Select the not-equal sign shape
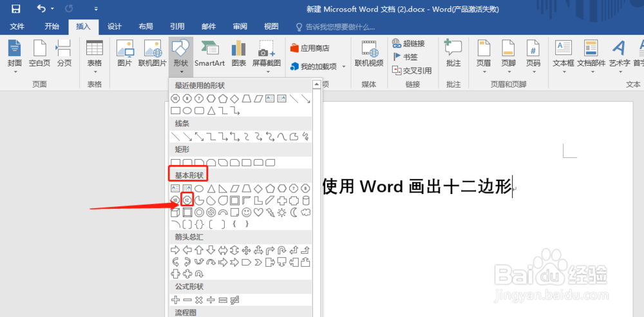 tap(234, 300)
